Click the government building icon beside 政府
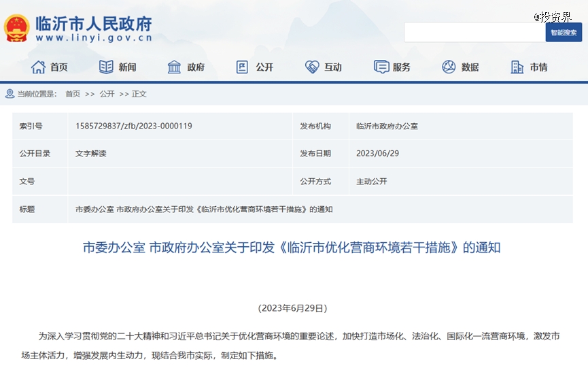The width and height of the screenshot is (588, 368). click(174, 67)
